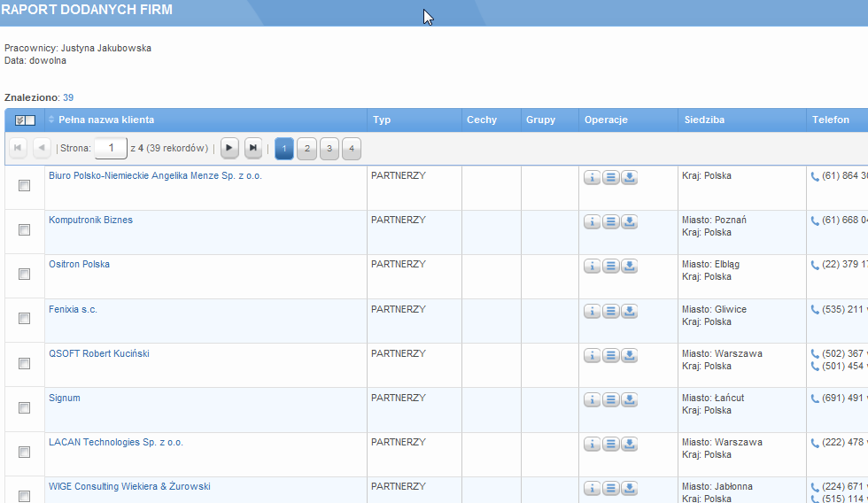The width and height of the screenshot is (868, 503).
Task: Go to first page button
Action: pos(18,148)
